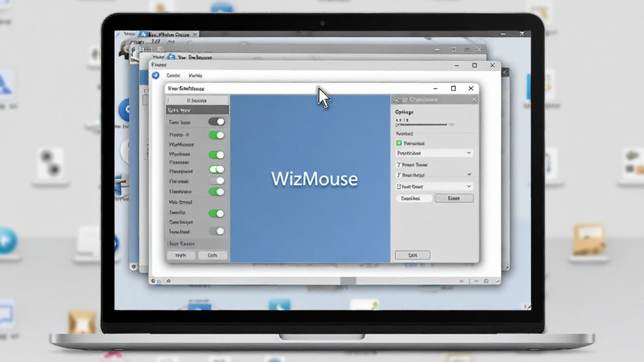Open the dropdown directly above the two side-by-side buttons
Viewport: 644px width, 362px height.
click(434, 186)
